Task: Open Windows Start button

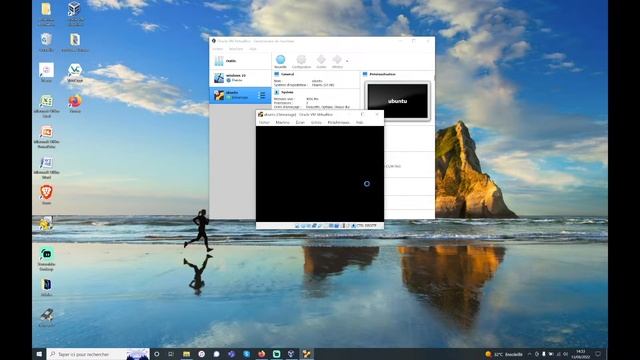Action: (39, 354)
